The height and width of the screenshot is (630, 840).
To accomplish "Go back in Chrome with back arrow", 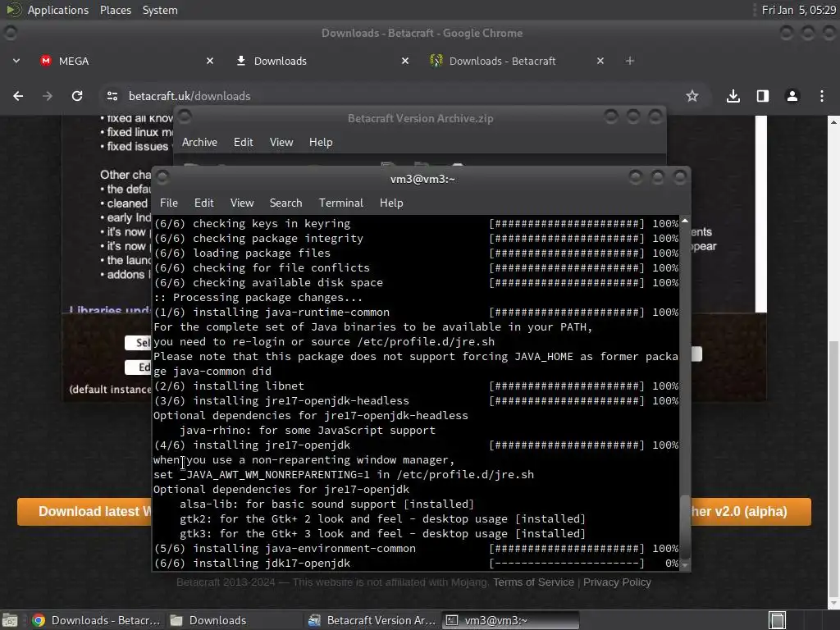I will click(x=18, y=96).
